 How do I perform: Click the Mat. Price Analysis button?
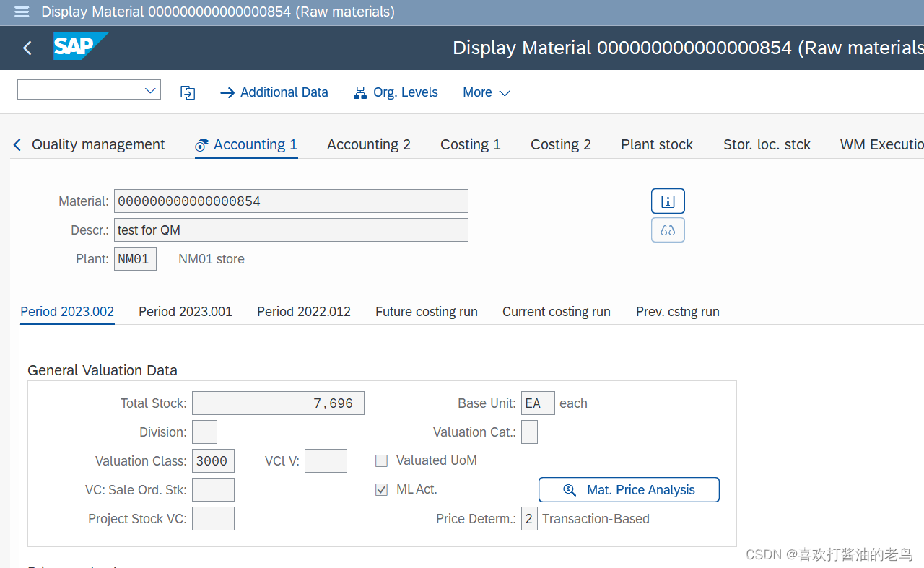629,489
